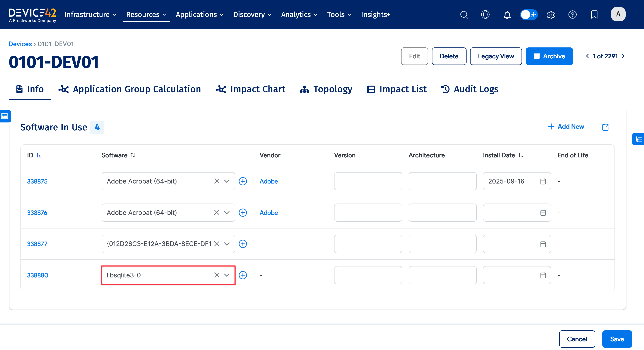The width and height of the screenshot is (644, 350).
Task: Open the Adobe vendor link in row 338875
Action: coord(268,181)
